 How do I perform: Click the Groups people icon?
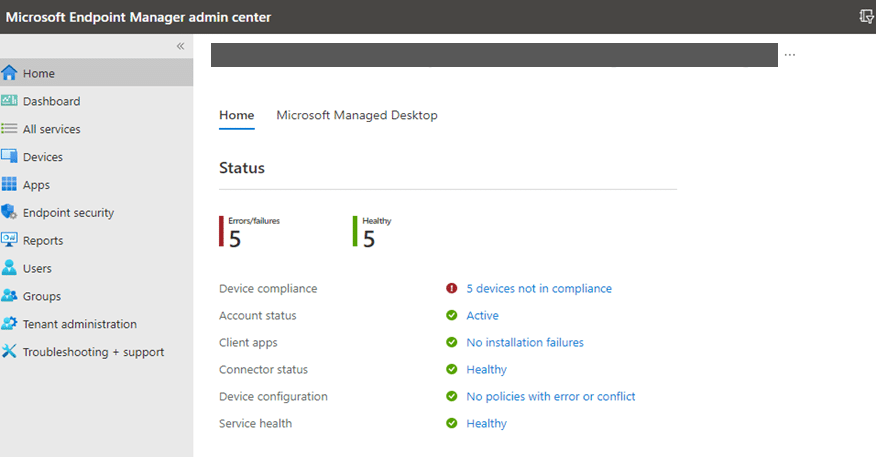[x=10, y=296]
